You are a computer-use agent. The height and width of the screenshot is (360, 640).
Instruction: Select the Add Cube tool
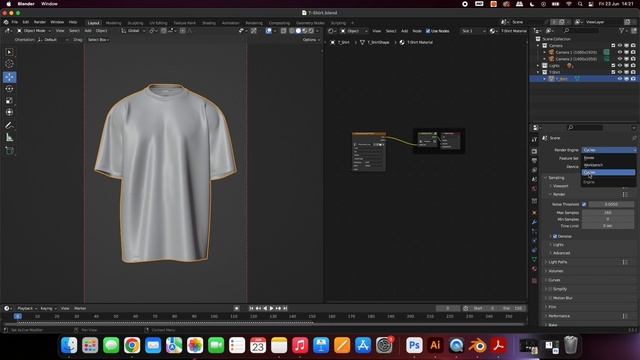[x=9, y=151]
